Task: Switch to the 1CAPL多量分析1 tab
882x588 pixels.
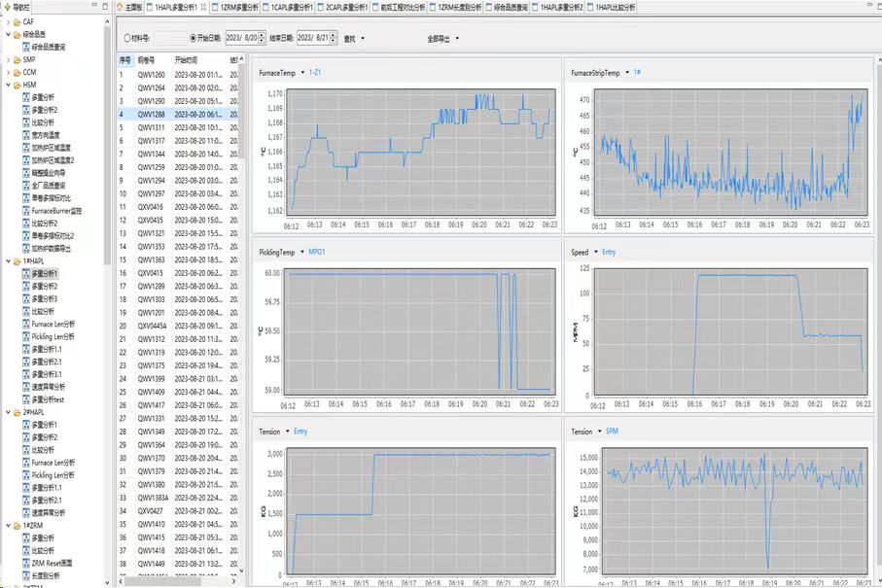Action: 287,8
